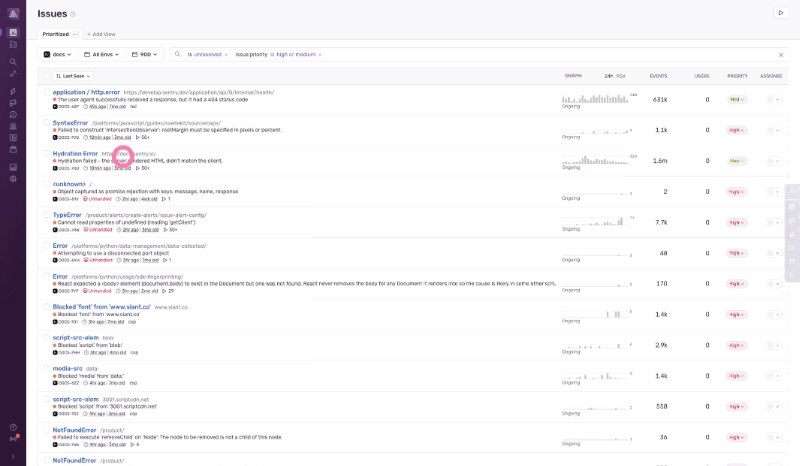The image size is (800, 466).
Task: Open the High priority dropdown on SyntaxError row
Action: (x=737, y=130)
